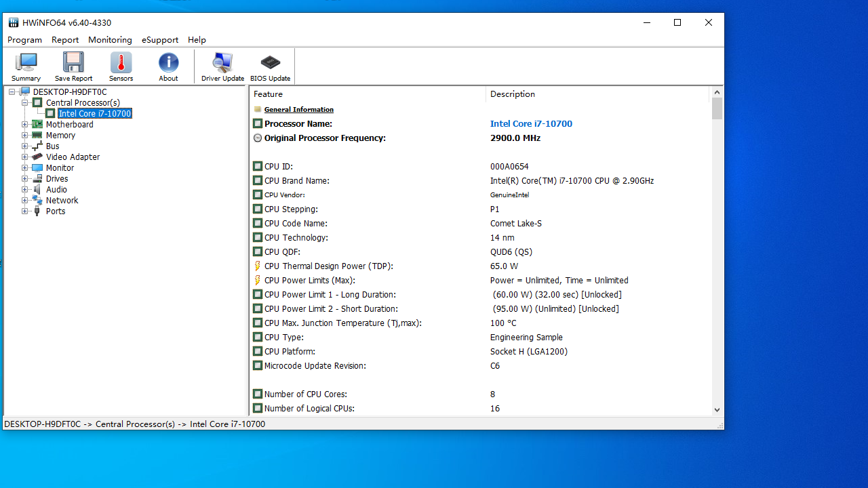Expand the Video Adapter node
Screen dimensions: 868x488
25,157
